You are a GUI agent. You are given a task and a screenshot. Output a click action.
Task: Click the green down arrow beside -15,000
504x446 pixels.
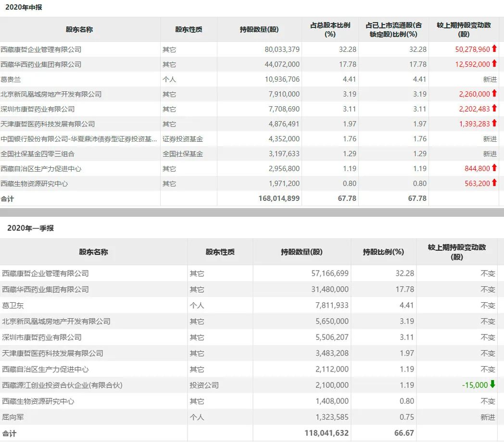pyautogui.click(x=492, y=384)
